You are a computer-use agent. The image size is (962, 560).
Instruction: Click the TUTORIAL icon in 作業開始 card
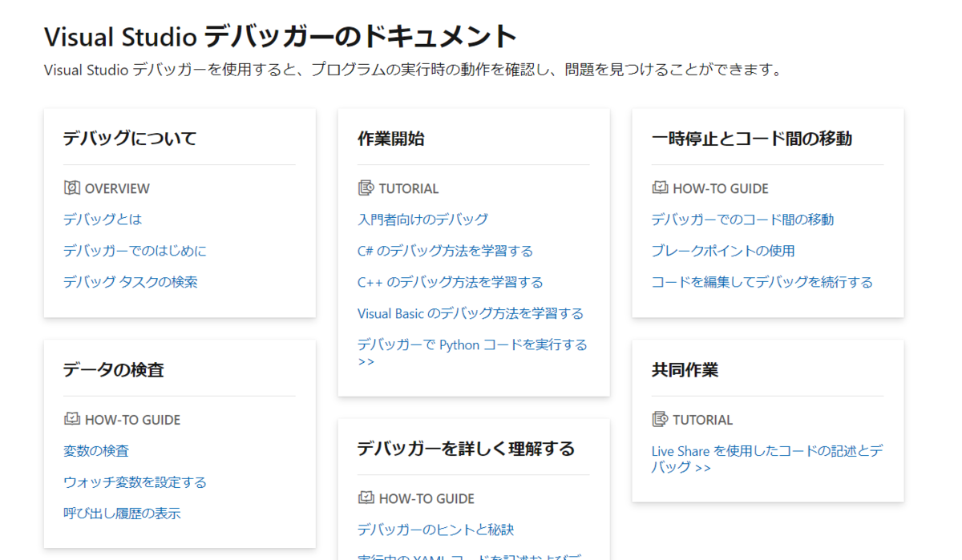tap(366, 187)
